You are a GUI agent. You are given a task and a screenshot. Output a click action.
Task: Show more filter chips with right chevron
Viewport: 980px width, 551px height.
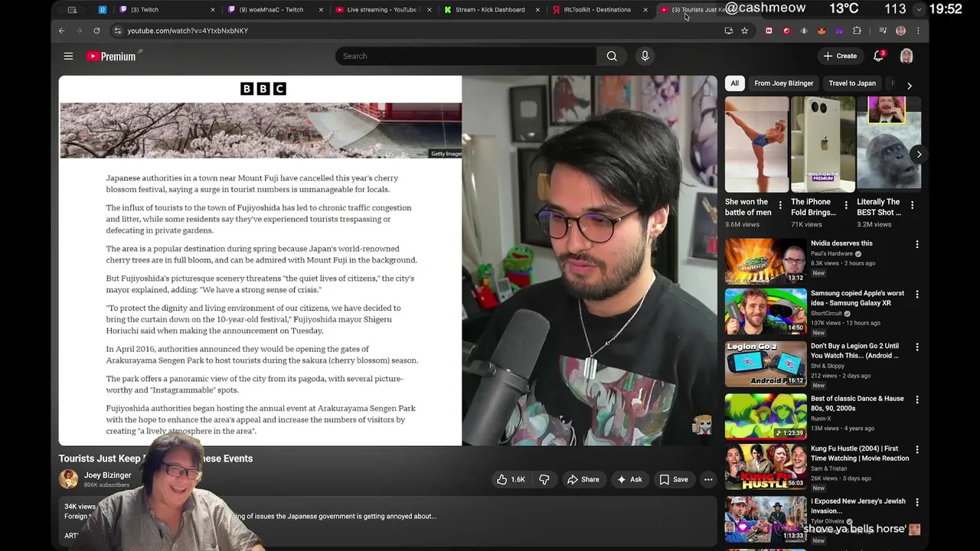[910, 86]
